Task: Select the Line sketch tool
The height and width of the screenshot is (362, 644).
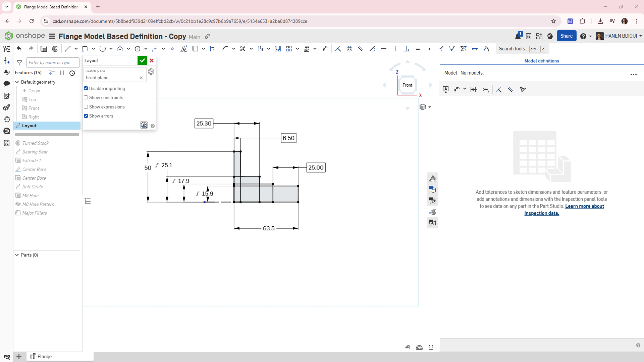Action: click(68, 49)
